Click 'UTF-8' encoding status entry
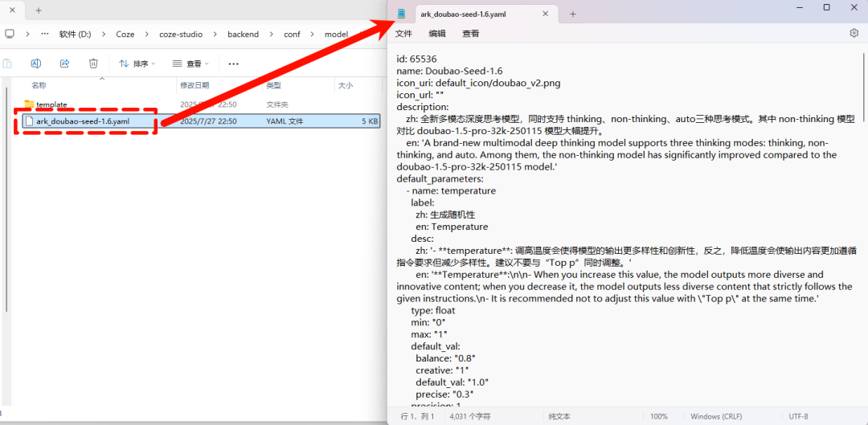Viewport: 868px width, 425px height. pos(798,416)
